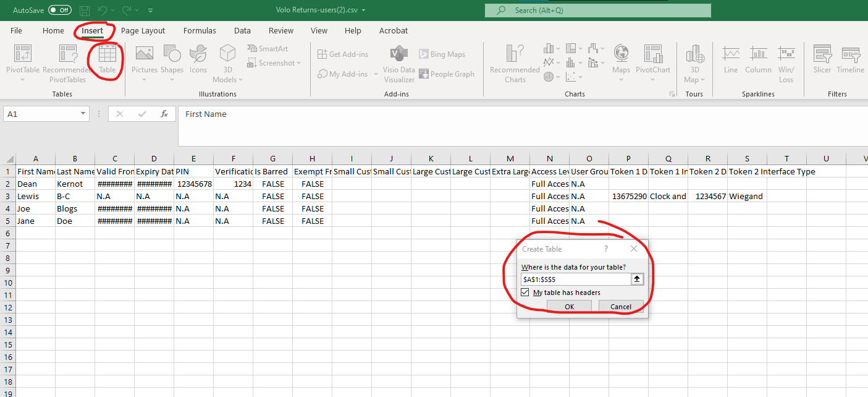
Task: Open the PivotTable tool
Action: pyautogui.click(x=23, y=59)
